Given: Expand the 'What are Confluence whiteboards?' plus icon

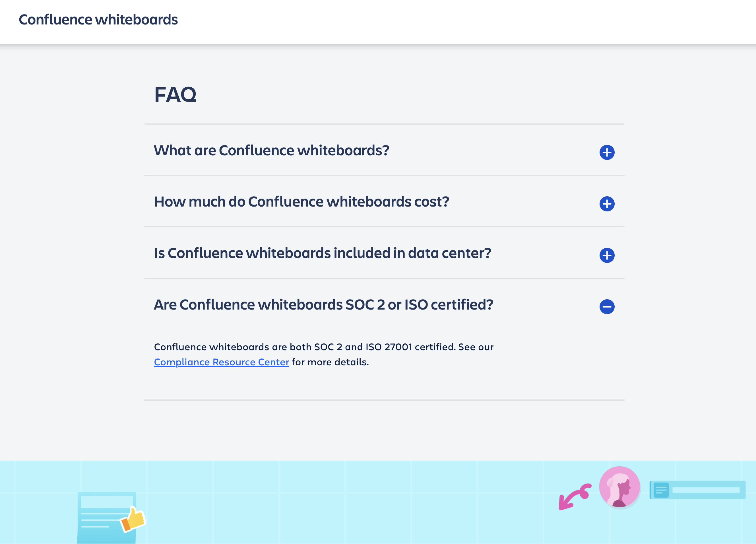Looking at the screenshot, I should [607, 153].
